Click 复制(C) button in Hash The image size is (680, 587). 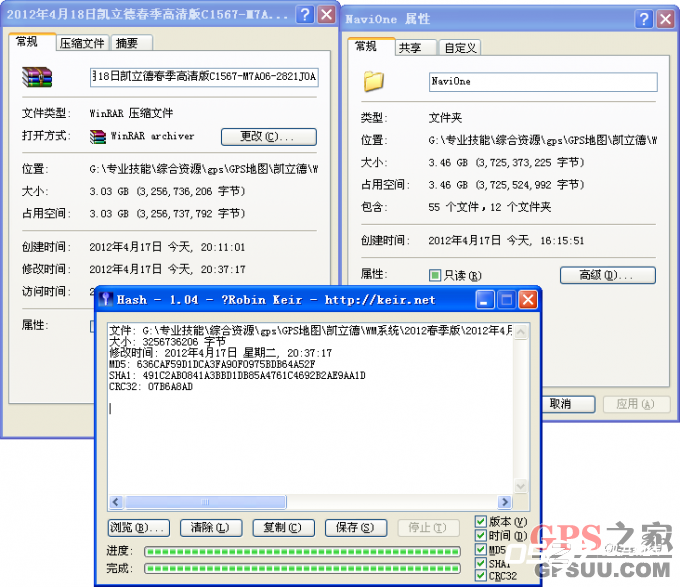283,528
